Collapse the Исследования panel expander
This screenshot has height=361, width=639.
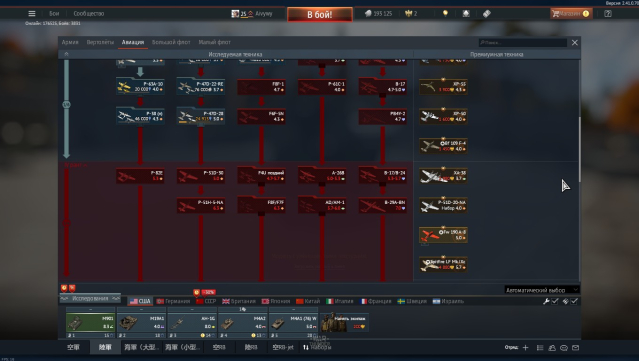90,299
